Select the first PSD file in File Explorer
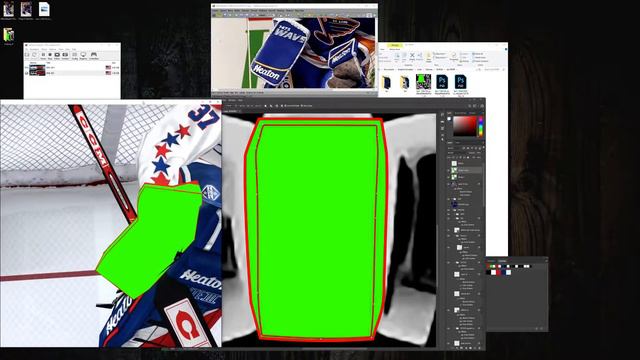Screen dimensions: 640x360 pos(442,82)
